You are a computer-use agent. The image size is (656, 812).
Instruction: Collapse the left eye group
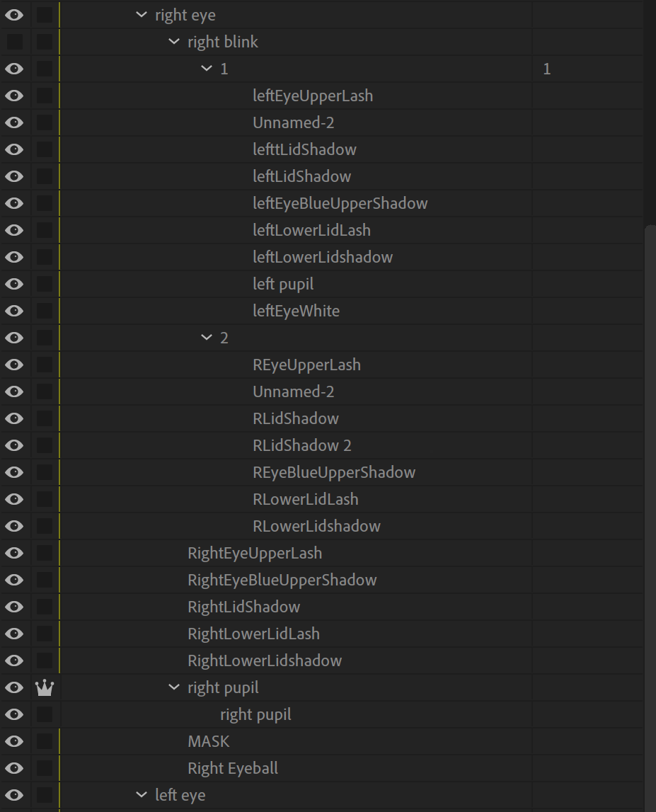click(141, 794)
